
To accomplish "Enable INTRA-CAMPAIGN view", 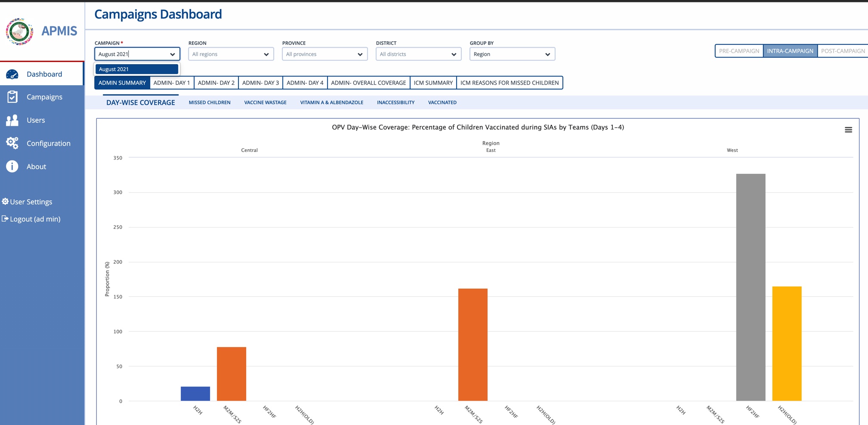I will tap(791, 51).
